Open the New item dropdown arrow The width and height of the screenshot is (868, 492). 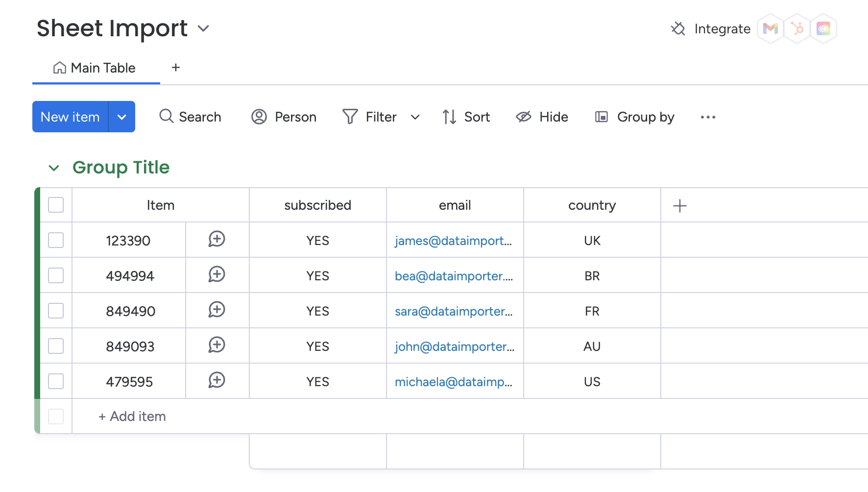[122, 117]
